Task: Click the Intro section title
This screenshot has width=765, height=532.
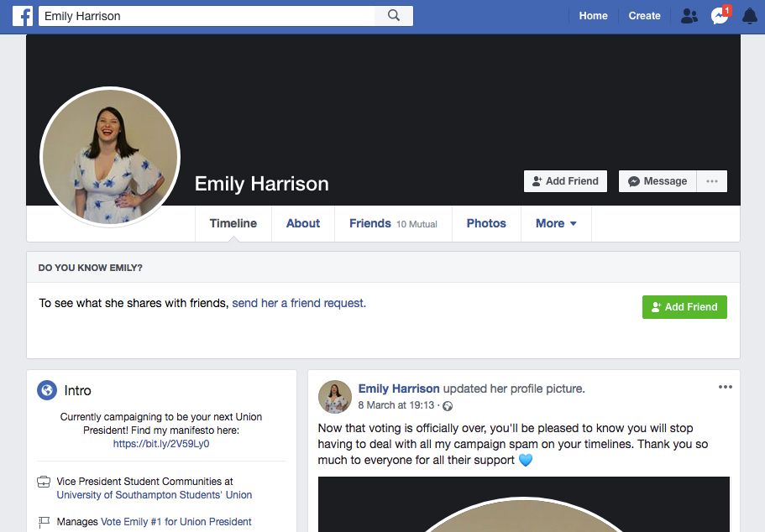Action: click(77, 390)
